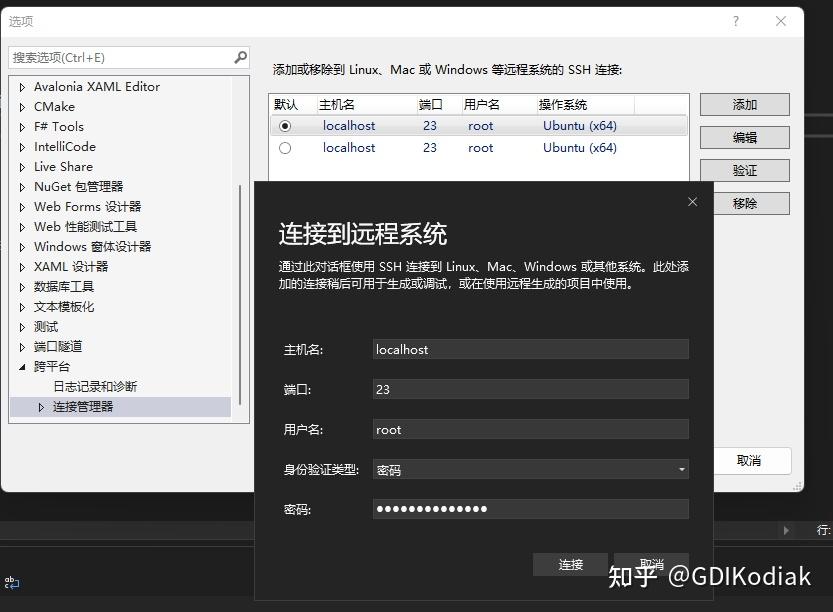833x612 pixels.
Task: Expand the CMake settings node
Action: click(x=22, y=106)
